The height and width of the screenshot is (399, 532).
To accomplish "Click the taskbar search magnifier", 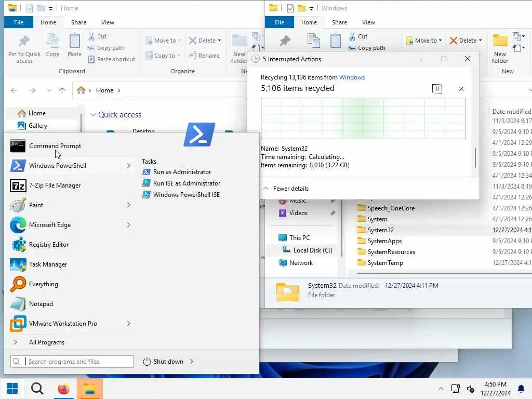I will 37,389.
